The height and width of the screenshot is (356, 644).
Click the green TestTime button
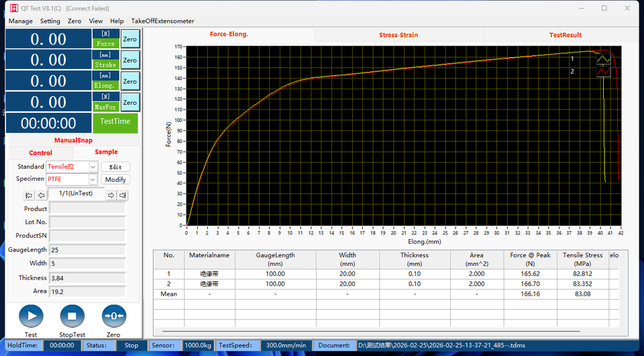(x=115, y=122)
